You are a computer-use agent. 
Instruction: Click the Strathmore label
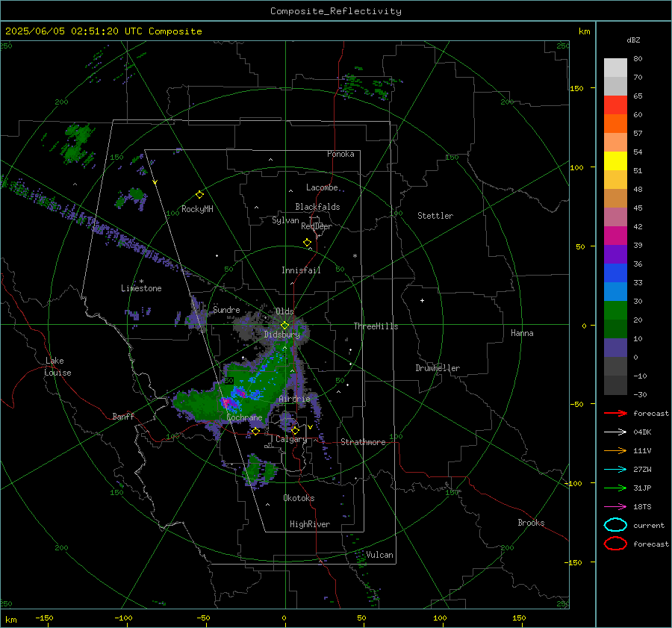tap(363, 442)
